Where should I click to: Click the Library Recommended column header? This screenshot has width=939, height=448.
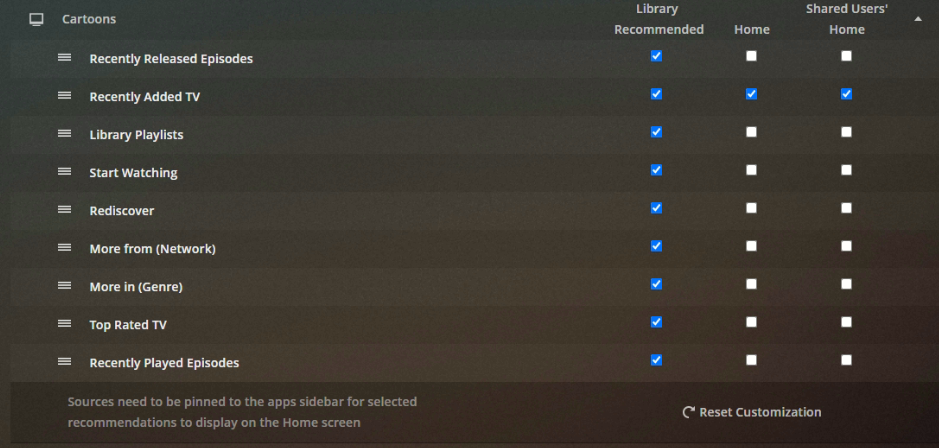coord(659,19)
